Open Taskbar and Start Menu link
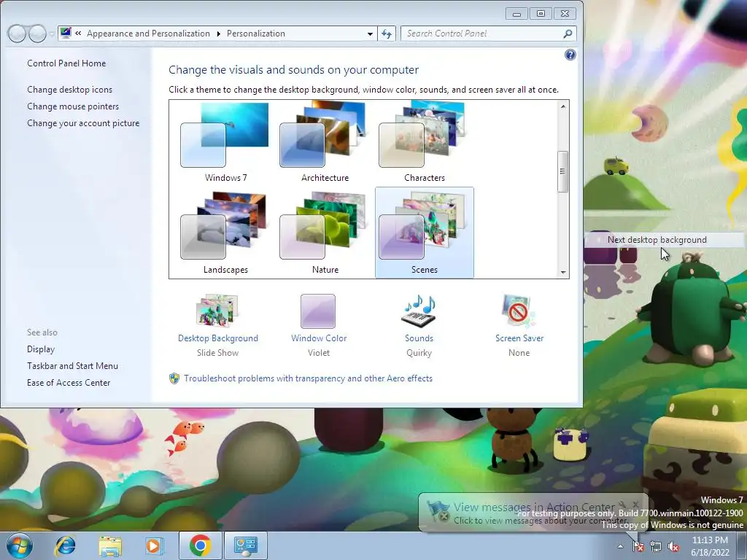Viewport: 747px width, 560px height. click(72, 366)
